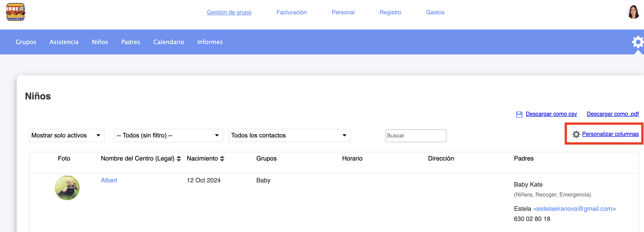The height and width of the screenshot is (232, 644).
Task: Switch to the Calendario tab
Action: click(169, 42)
